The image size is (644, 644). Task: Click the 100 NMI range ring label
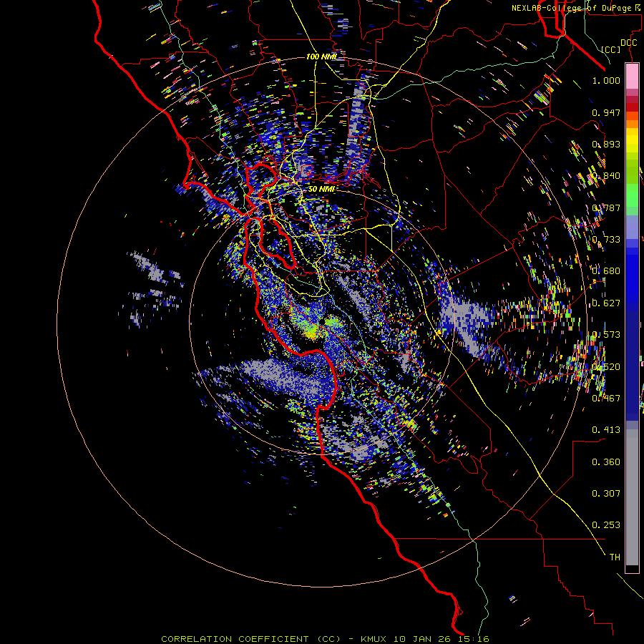click(x=321, y=57)
